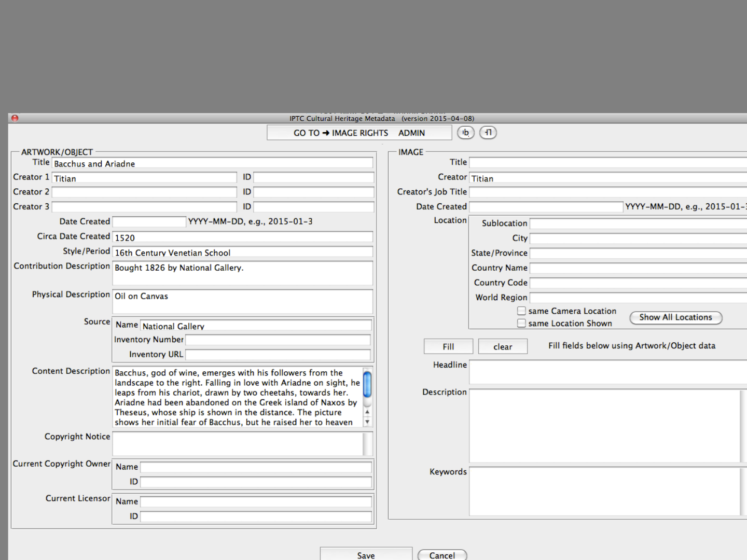This screenshot has height=560, width=747.
Task: Place cursor in the Creator 2 field
Action: [144, 192]
